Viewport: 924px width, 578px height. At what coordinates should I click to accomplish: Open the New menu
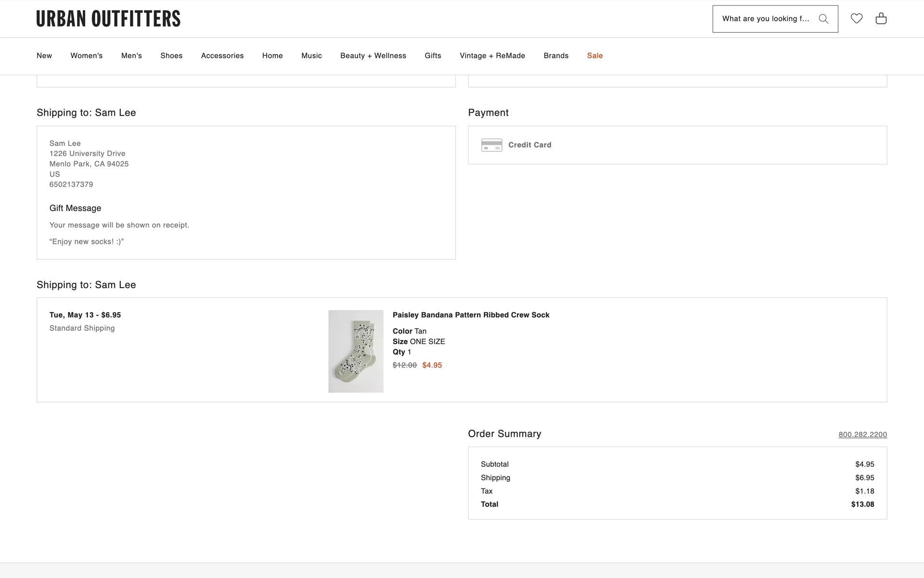pyautogui.click(x=44, y=56)
